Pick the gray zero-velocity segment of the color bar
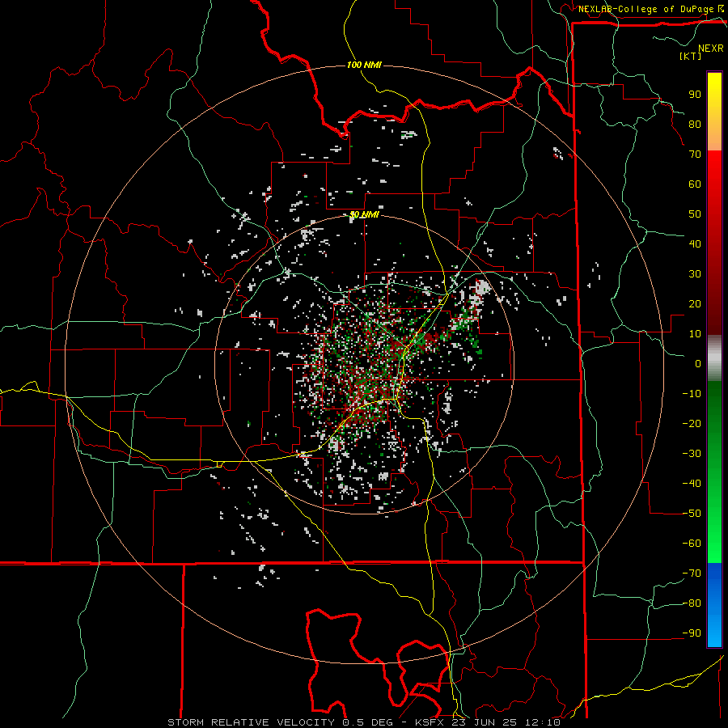This screenshot has height=728, width=728. 714,358
